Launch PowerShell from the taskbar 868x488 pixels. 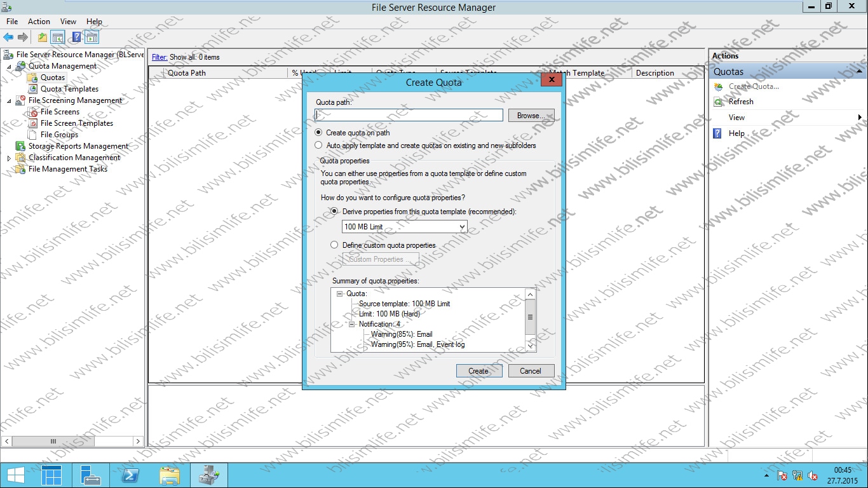pyautogui.click(x=131, y=475)
